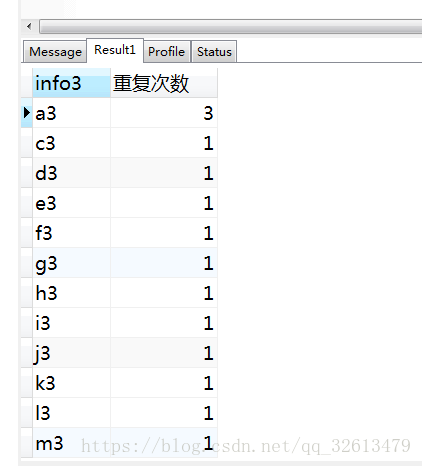Click the row selector beside c3
Image resolution: width=422 pixels, height=466 pixels.
27,143
